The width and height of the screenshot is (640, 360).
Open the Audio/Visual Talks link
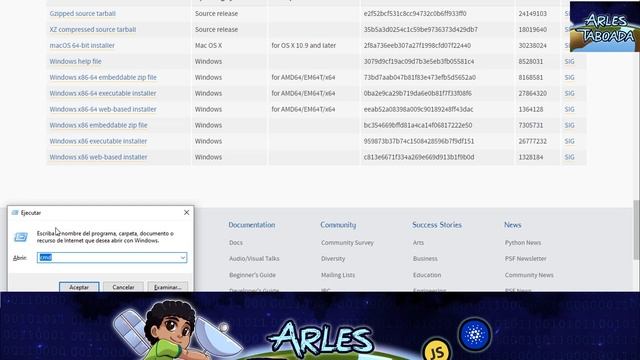(254, 258)
